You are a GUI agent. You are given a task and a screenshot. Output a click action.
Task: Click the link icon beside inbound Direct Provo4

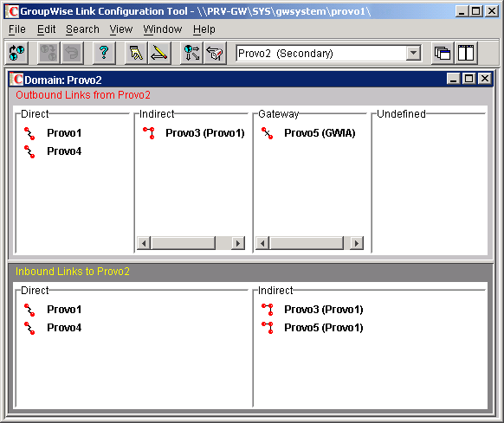click(29, 328)
